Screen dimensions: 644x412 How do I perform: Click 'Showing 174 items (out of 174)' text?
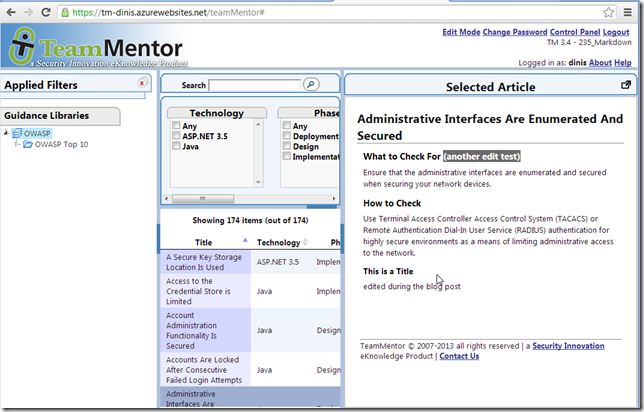click(250, 221)
